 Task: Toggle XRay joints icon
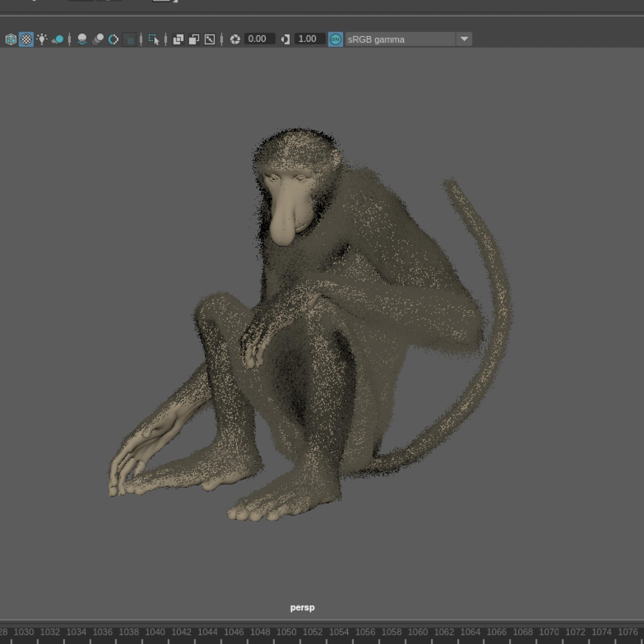pos(210,39)
